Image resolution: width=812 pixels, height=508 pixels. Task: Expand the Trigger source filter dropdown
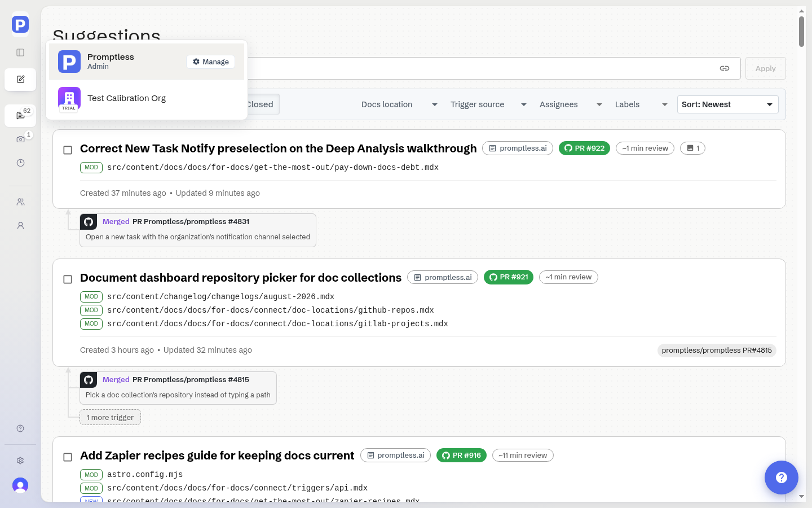488,104
